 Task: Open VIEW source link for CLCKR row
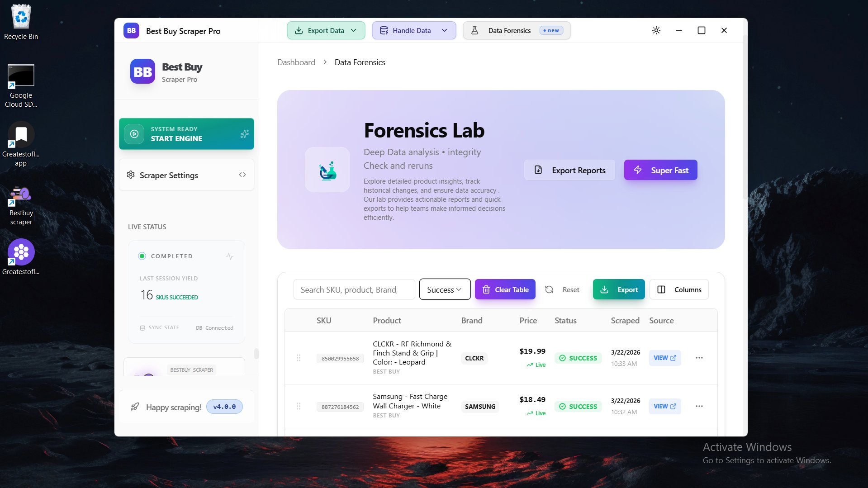click(665, 358)
